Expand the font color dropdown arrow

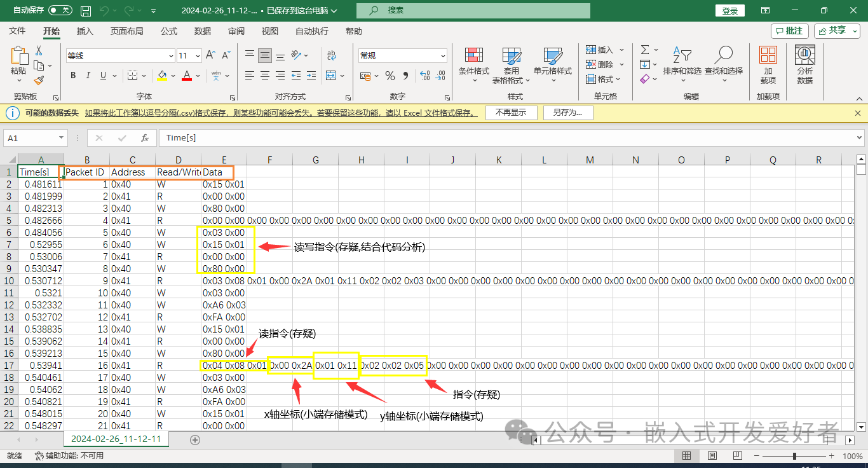pos(198,76)
